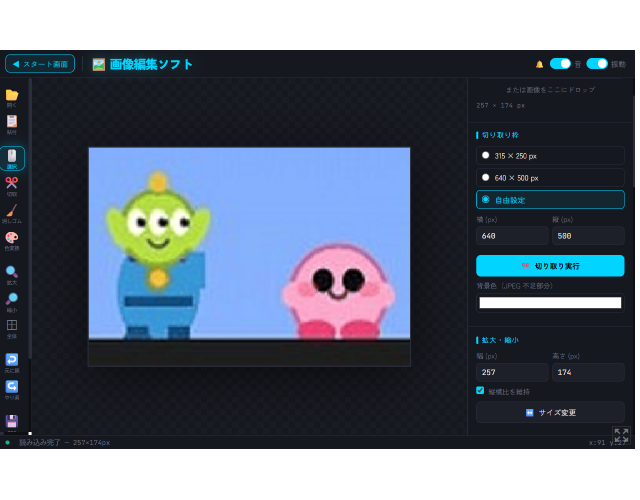
Task: Go back via スタート画面 button
Action: (40, 64)
